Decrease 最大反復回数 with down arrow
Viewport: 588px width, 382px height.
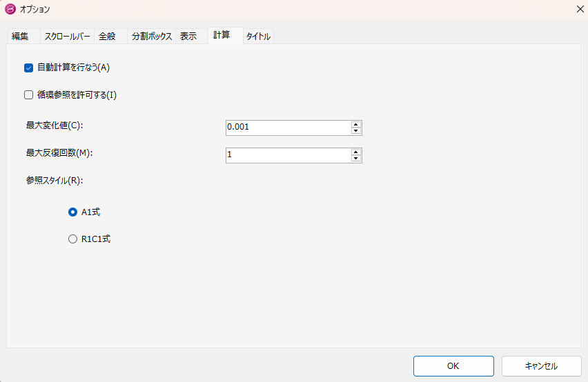coord(356,159)
